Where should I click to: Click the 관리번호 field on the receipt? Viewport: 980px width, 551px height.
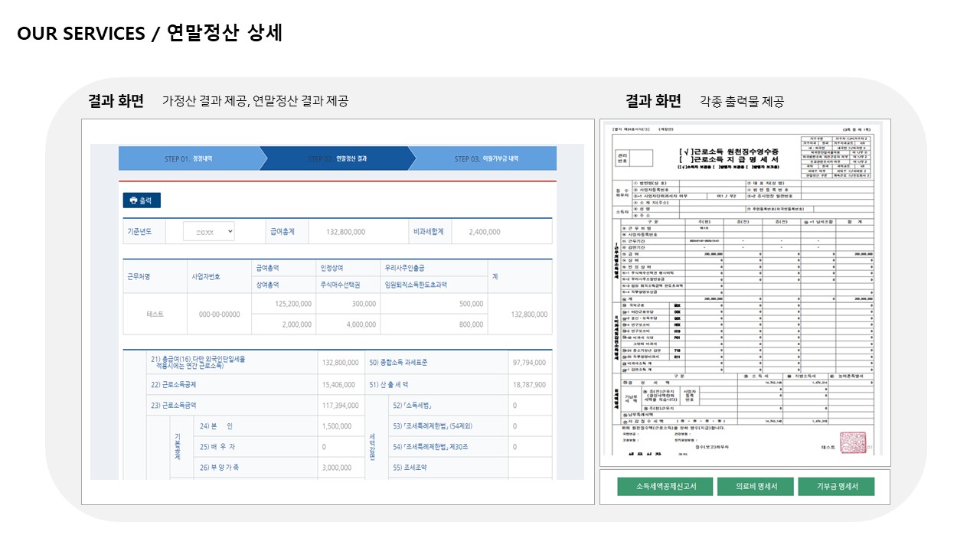(x=642, y=157)
